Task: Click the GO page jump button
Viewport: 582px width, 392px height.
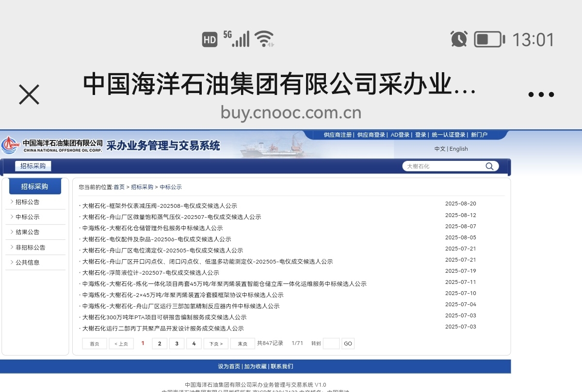Action: coord(348,344)
